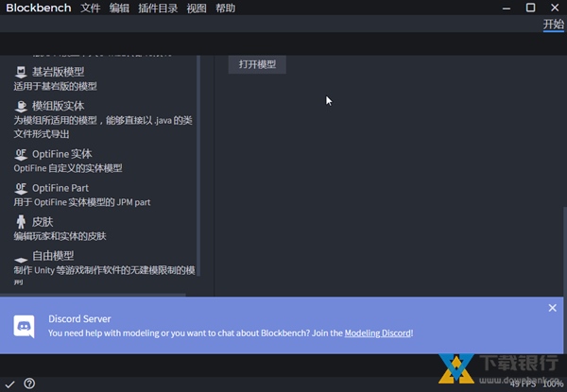This screenshot has height=392, width=567.
Task: Click the 皮肤 player figure icon
Action: 21,222
